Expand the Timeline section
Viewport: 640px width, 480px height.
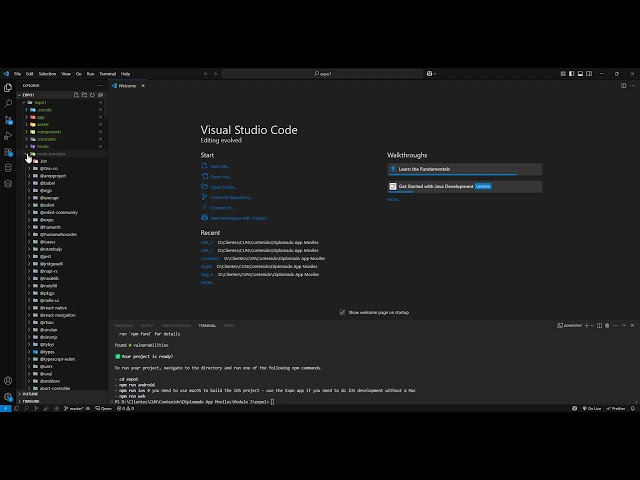[x=61, y=401]
